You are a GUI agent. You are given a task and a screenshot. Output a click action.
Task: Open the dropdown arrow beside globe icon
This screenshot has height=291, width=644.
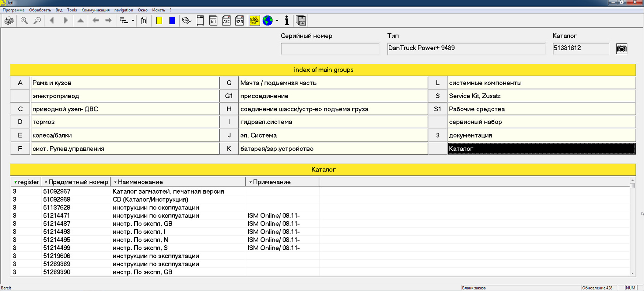(277, 21)
